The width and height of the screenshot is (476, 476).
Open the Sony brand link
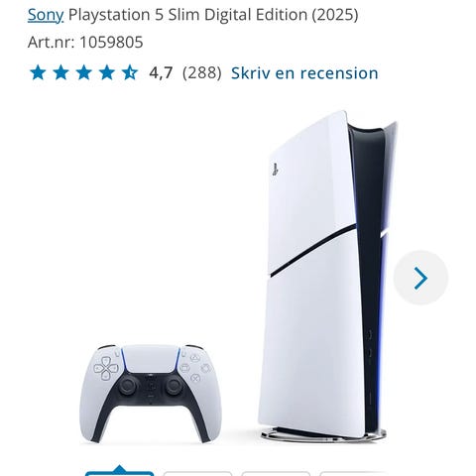pos(46,15)
